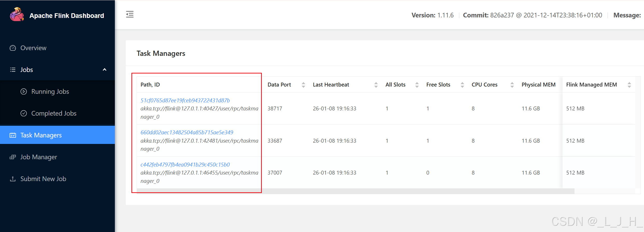This screenshot has width=644, height=232.
Task: Click the akka path with port 40427
Action: click(199, 113)
